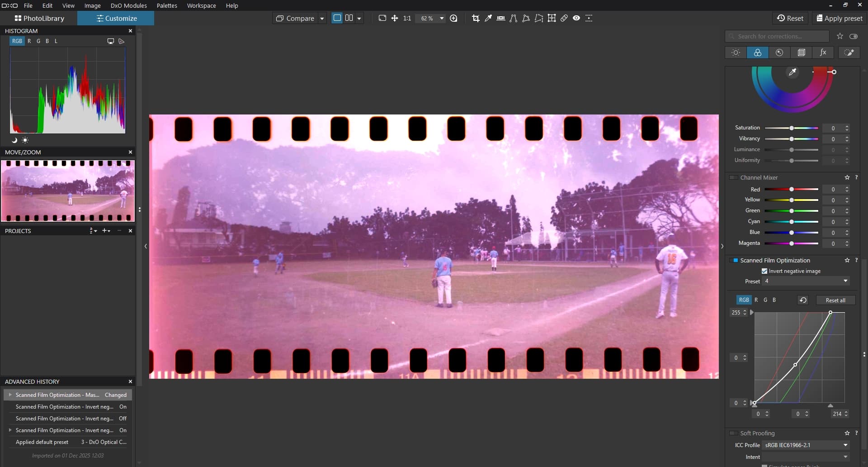Screen dimensions: 868x467
Task: Click Reset all on tone curve
Action: [x=835, y=300]
